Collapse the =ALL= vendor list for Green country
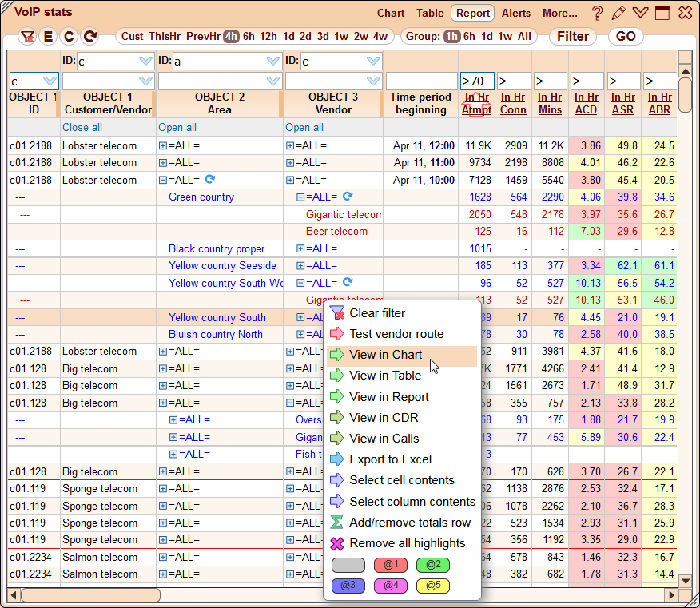This screenshot has width=700, height=608. 300,197
